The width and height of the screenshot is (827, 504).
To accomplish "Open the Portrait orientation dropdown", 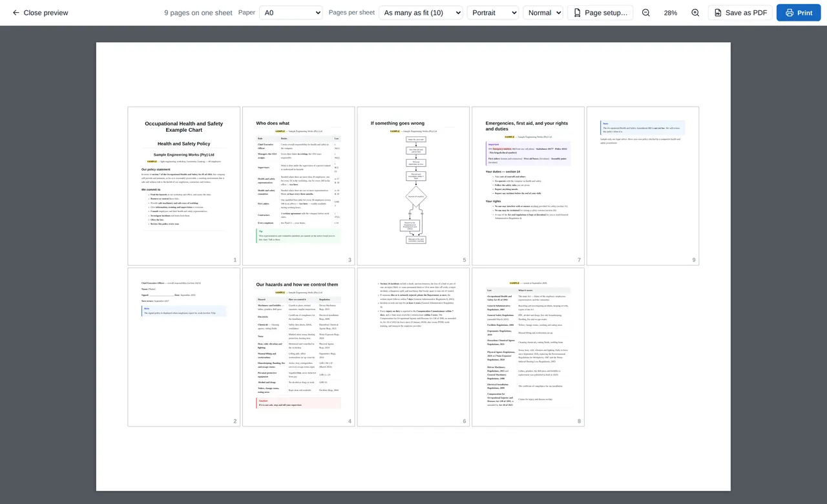I will [x=493, y=13].
